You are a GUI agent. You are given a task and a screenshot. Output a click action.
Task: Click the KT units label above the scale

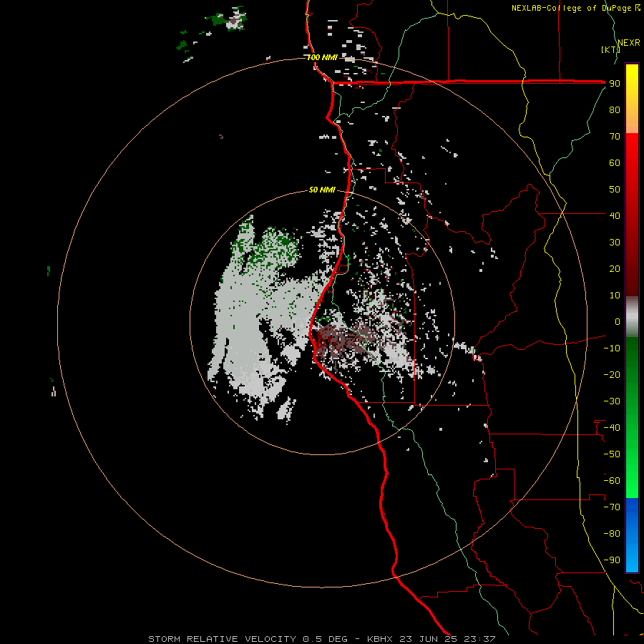click(x=610, y=49)
